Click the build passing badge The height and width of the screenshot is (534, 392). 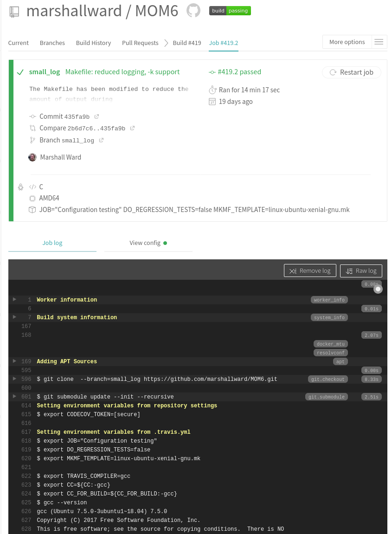pyautogui.click(x=230, y=11)
